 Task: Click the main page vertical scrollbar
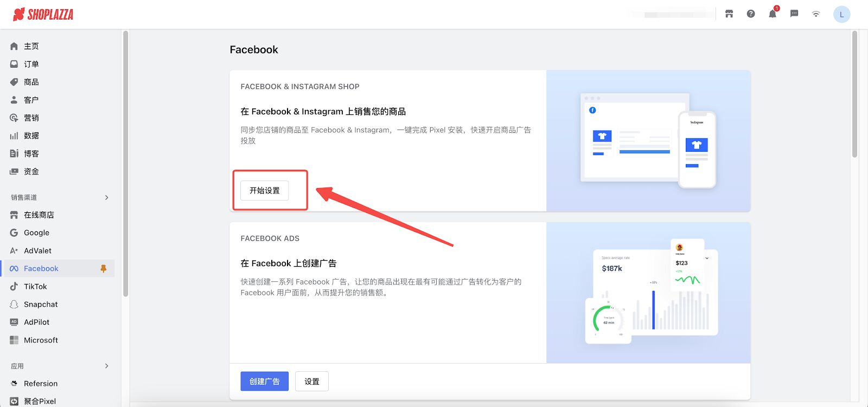point(854,95)
